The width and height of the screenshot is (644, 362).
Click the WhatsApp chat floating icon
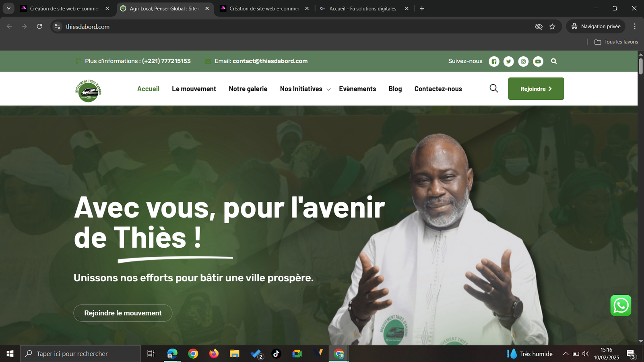[621, 306]
